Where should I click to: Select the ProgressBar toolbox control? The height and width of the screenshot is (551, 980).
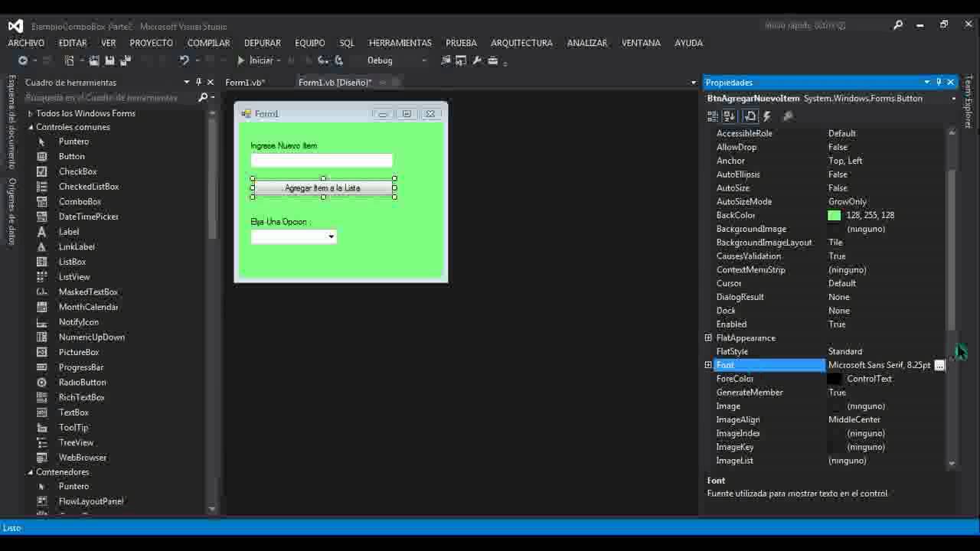pos(81,367)
